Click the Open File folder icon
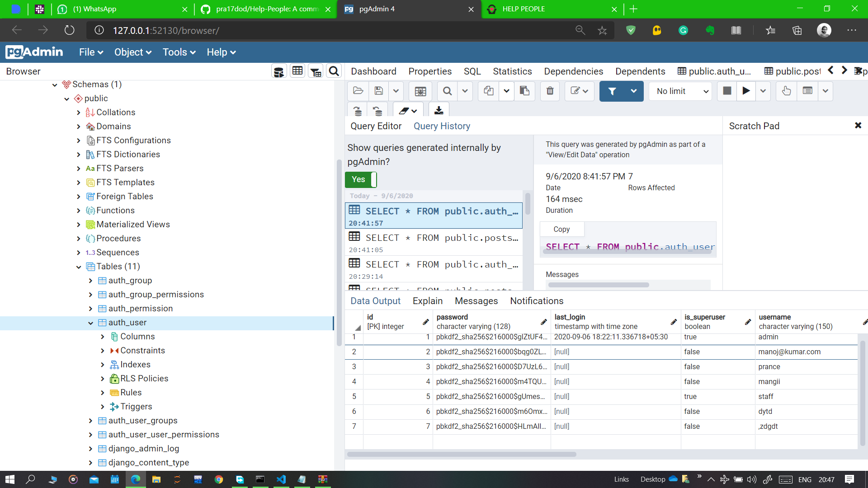Viewport: 868px width, 488px height. coord(358,91)
